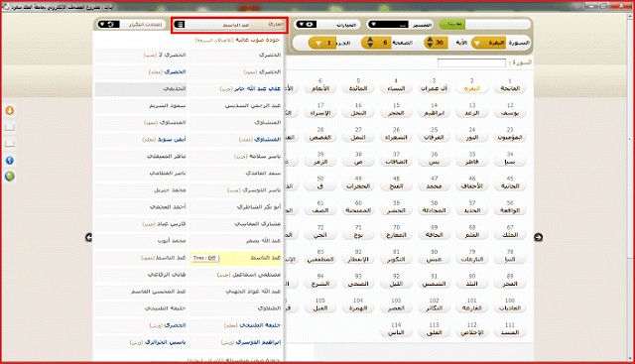Viewport: 635px width, 364px height.
Task: Select reciter عبد المحسن القاسم
Action: (x=140, y=292)
